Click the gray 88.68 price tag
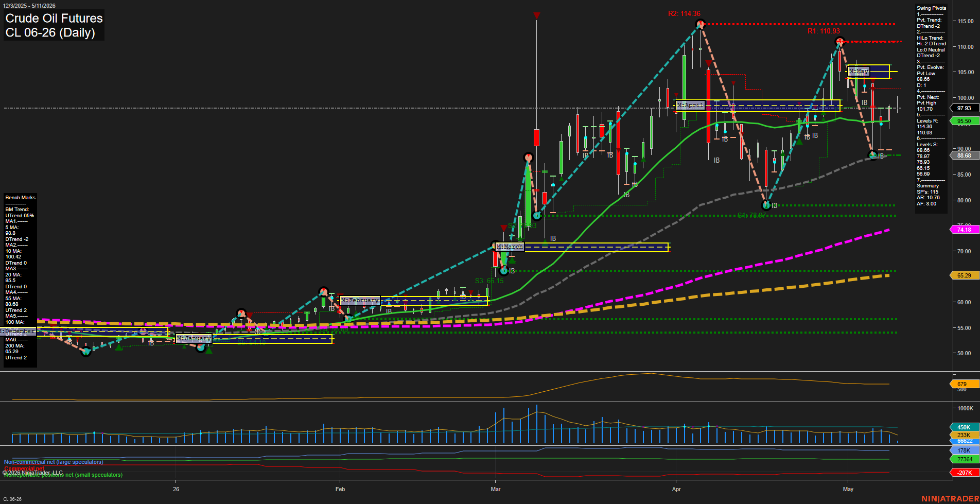 pos(964,155)
